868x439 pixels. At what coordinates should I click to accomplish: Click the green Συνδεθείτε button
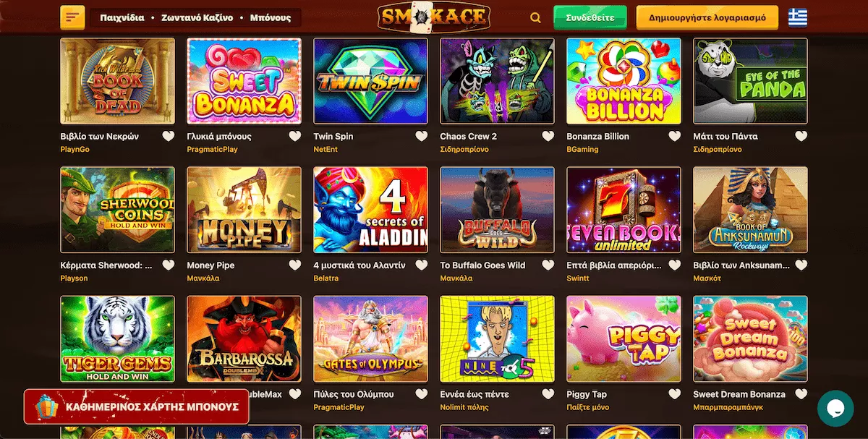click(x=590, y=17)
